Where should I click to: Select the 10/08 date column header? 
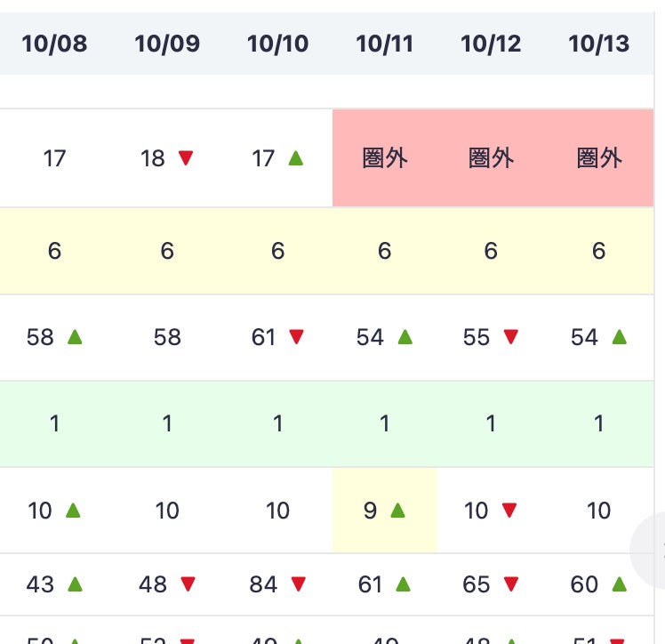pos(54,44)
